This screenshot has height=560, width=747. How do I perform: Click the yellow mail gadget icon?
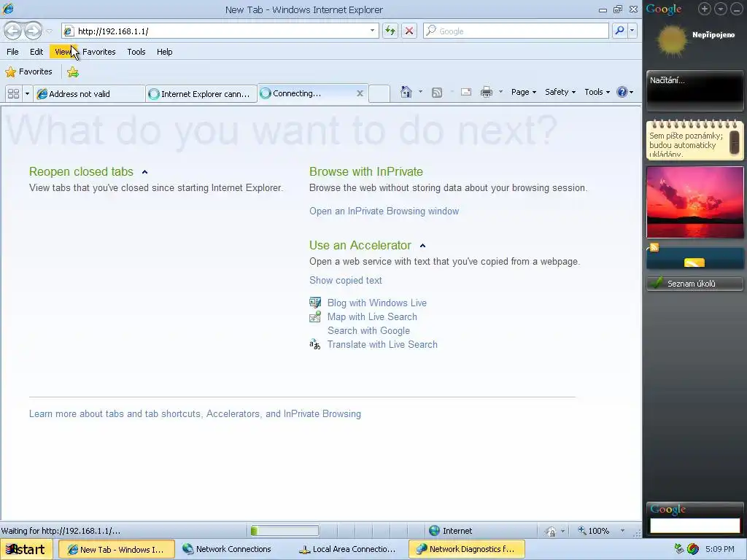point(694,262)
